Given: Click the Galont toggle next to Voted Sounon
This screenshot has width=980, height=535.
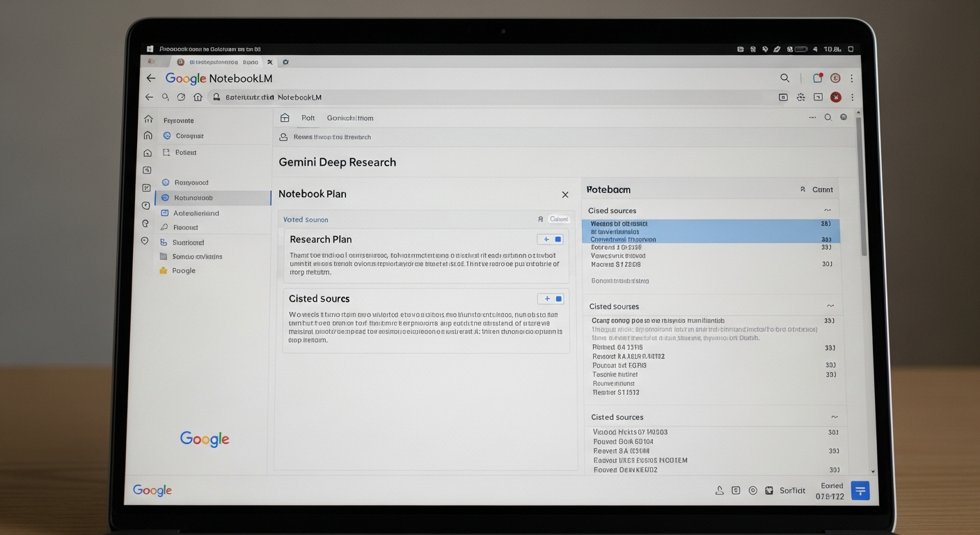Looking at the screenshot, I should [558, 219].
